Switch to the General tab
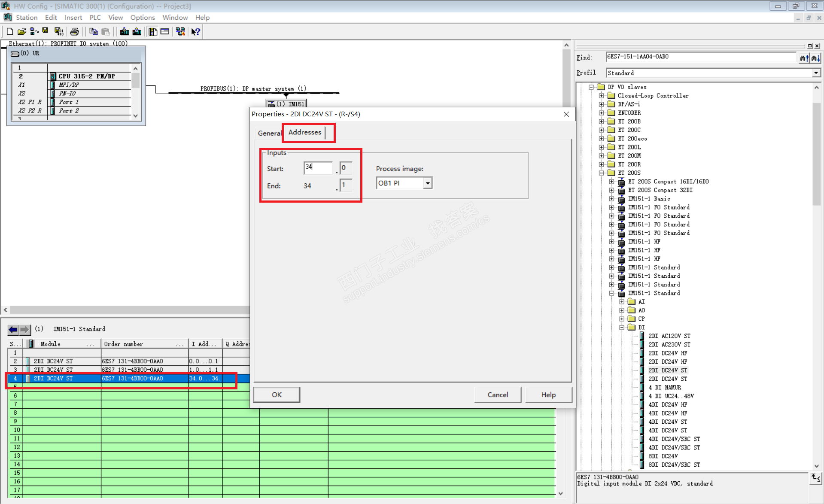The height and width of the screenshot is (504, 824). pos(269,133)
